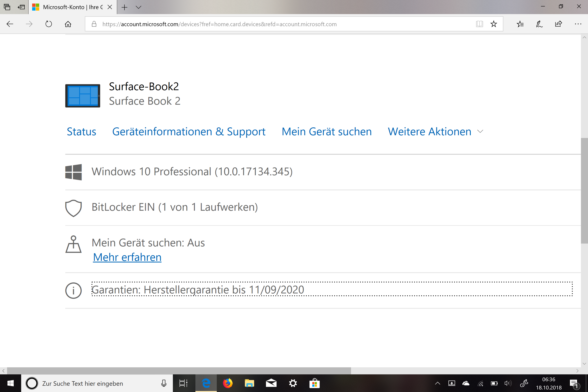Open the Mail app from taskbar
The width and height of the screenshot is (588, 392).
pyautogui.click(x=271, y=383)
